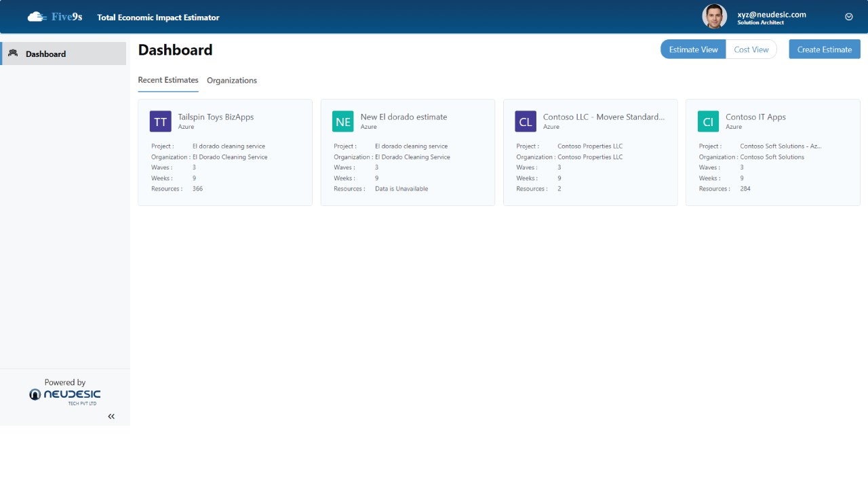Open the Recent Estimates tab

pos(168,80)
